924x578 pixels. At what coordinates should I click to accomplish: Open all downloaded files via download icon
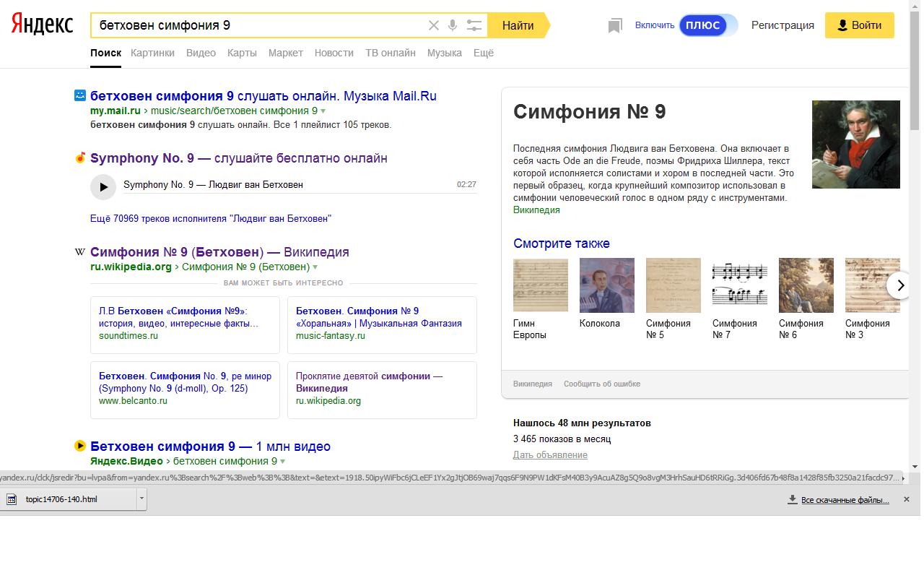792,499
